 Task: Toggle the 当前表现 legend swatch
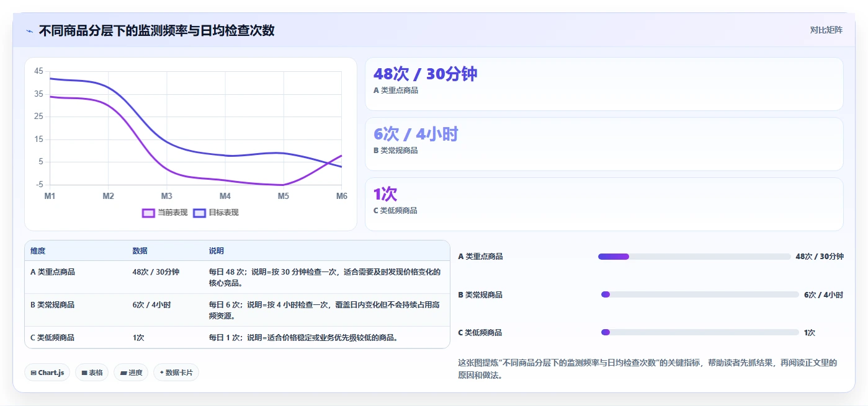[148, 213]
